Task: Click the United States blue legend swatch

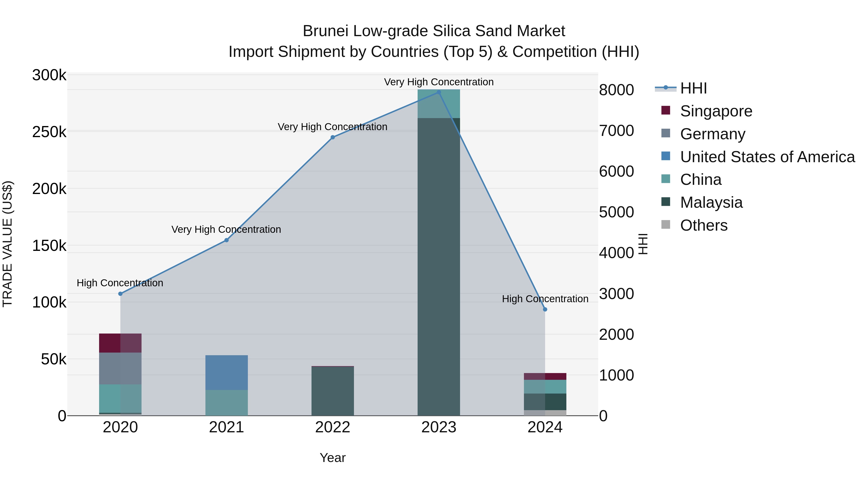Action: click(666, 156)
